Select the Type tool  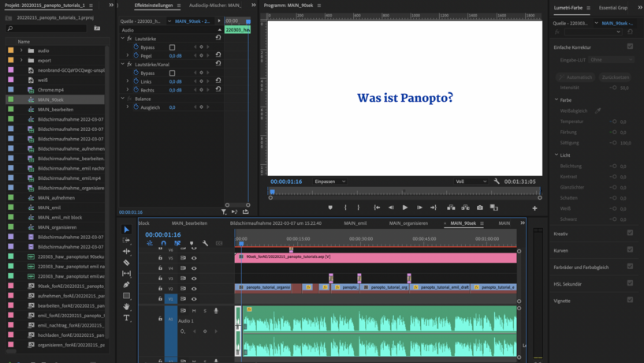126,318
